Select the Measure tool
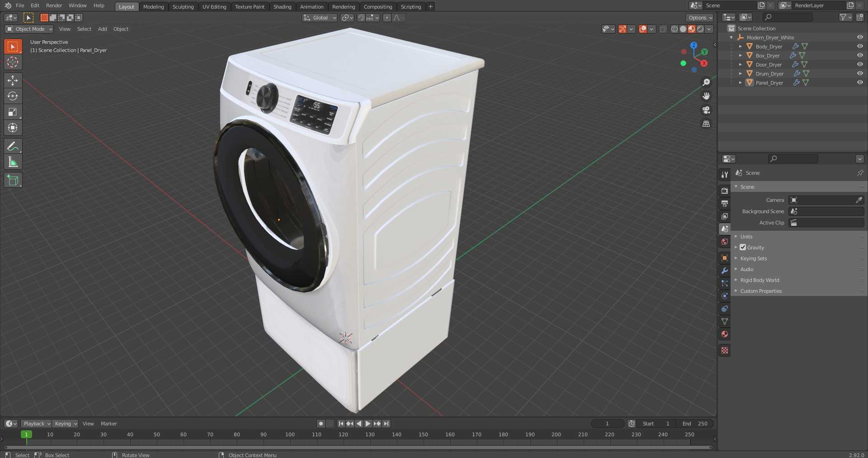Viewport: 868px width, 458px height. pos(13,162)
